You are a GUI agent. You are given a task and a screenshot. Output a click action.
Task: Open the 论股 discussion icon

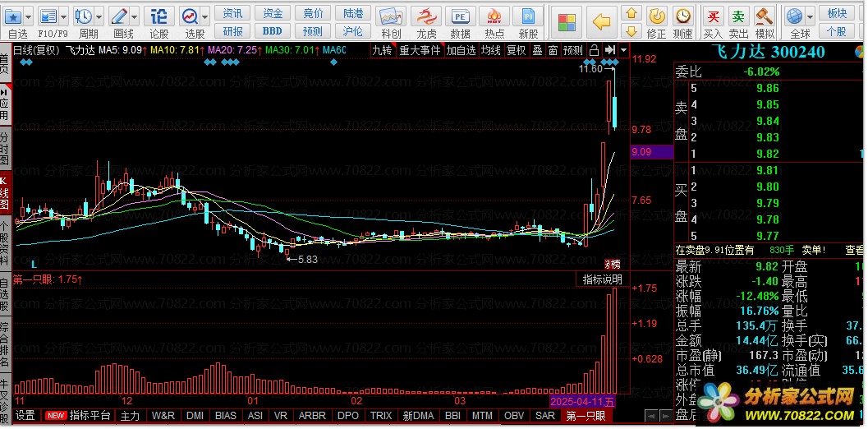[x=158, y=16]
